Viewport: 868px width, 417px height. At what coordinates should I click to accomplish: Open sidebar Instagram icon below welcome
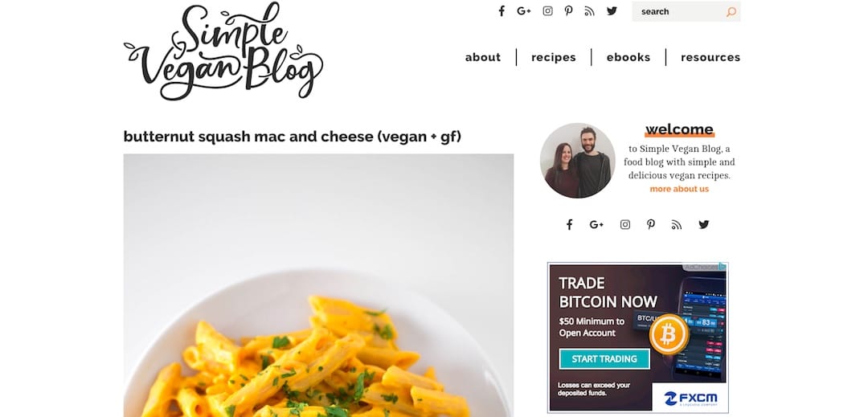coord(625,224)
